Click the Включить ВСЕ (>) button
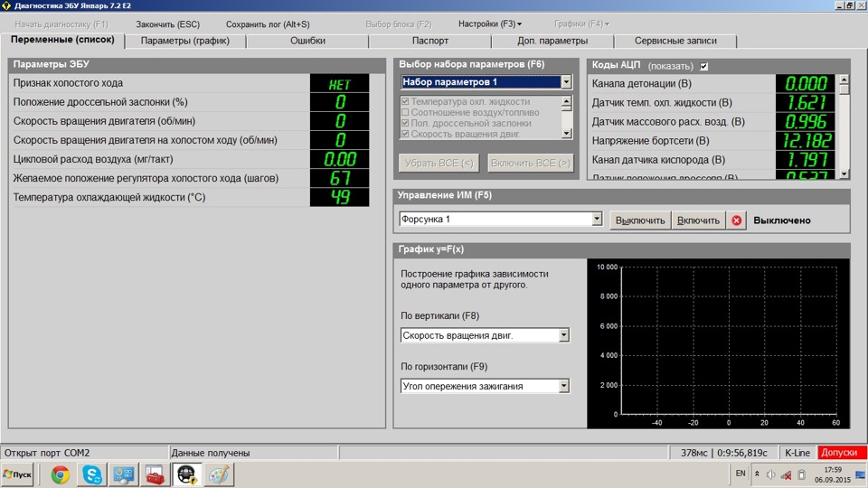 (531, 164)
